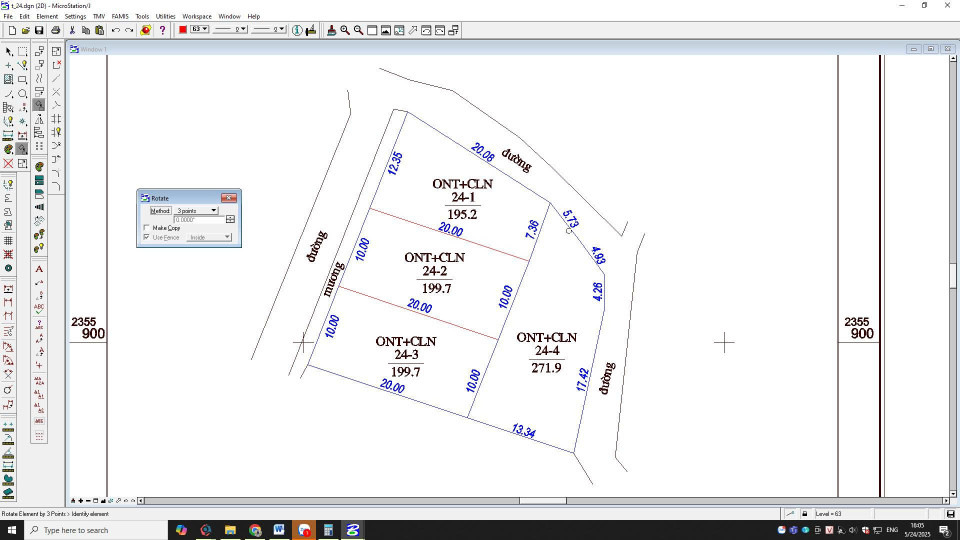Click the angle lock button beside angle field
This screenshot has height=540, width=960.
pos(230,219)
